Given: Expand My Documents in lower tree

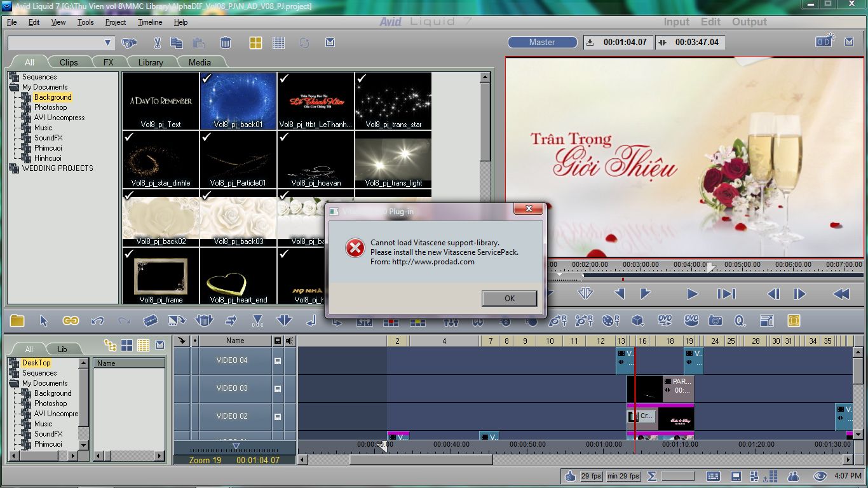Looking at the screenshot, I should [14, 383].
